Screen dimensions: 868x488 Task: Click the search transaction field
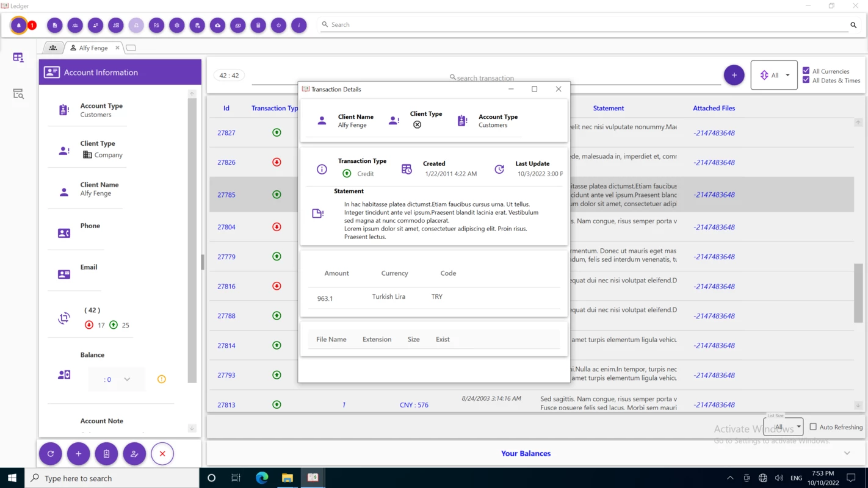pyautogui.click(x=486, y=78)
